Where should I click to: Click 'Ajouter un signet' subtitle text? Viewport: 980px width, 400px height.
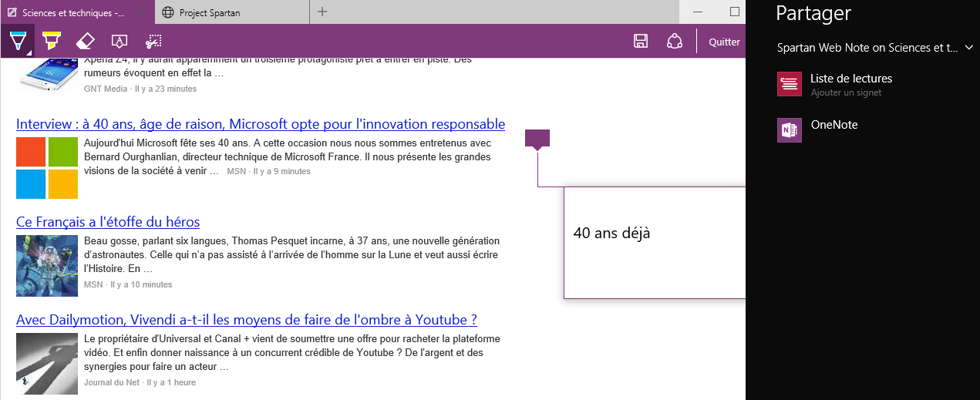846,92
